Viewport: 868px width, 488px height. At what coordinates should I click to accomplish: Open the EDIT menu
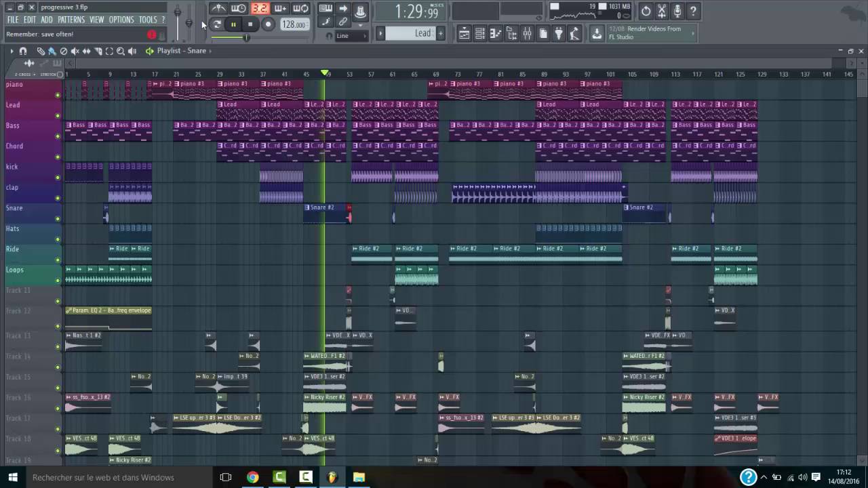click(x=30, y=20)
